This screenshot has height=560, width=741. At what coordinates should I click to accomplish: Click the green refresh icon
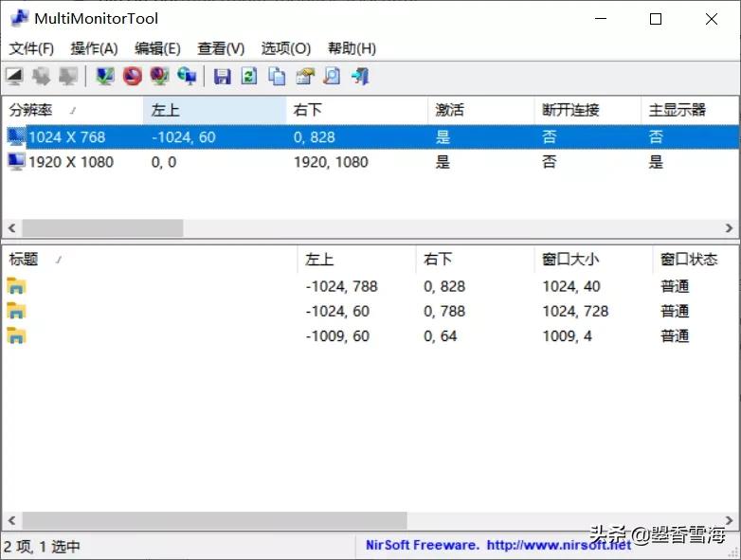point(249,76)
